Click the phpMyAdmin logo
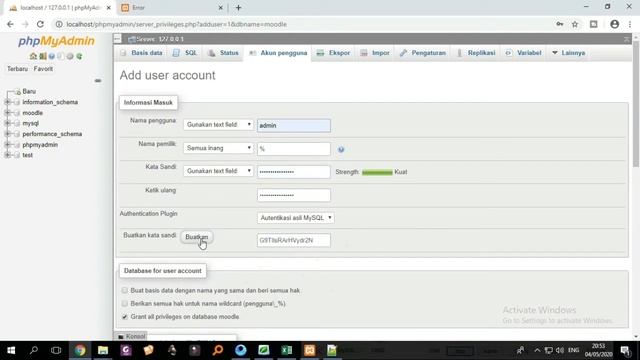 click(56, 41)
